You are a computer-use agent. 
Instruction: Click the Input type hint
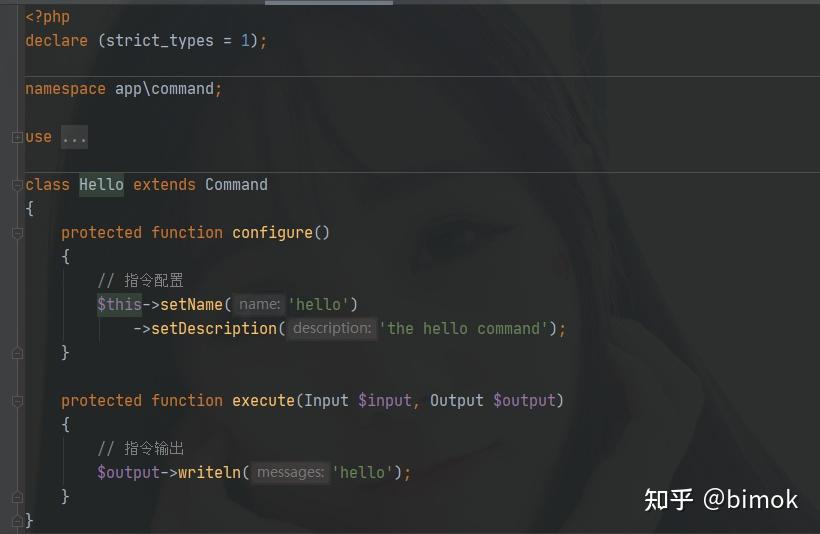point(326,401)
